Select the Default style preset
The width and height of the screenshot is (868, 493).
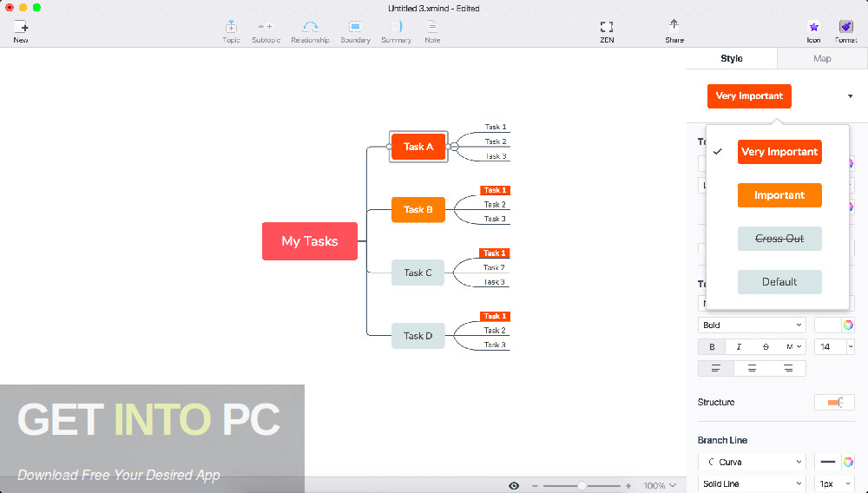click(x=779, y=282)
